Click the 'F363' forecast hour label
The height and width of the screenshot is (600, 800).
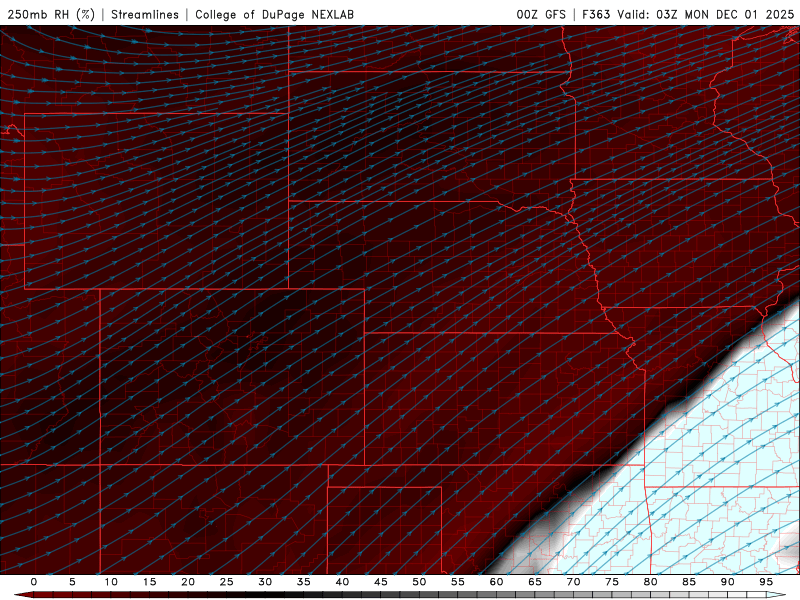tap(596, 15)
